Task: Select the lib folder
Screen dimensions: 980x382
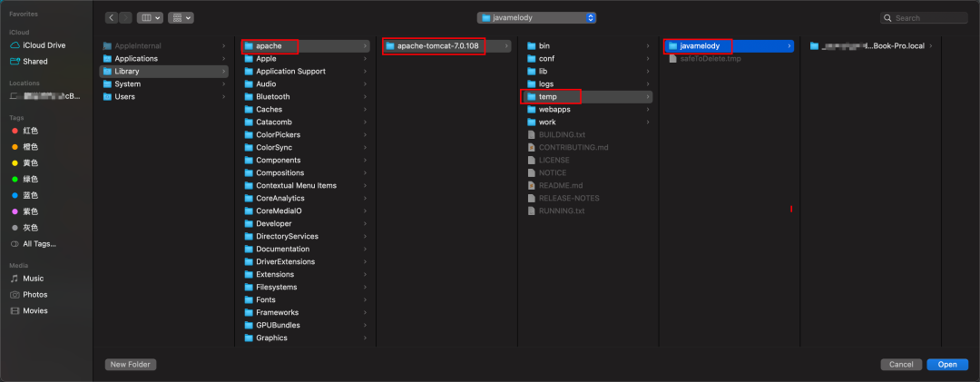Action: coord(587,72)
